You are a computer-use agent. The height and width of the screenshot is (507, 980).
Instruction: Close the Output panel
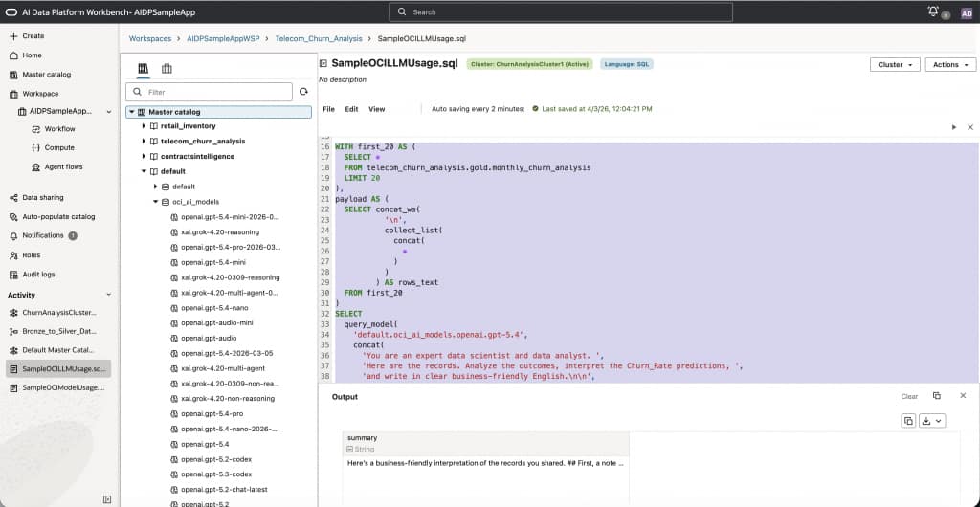[x=963, y=395]
